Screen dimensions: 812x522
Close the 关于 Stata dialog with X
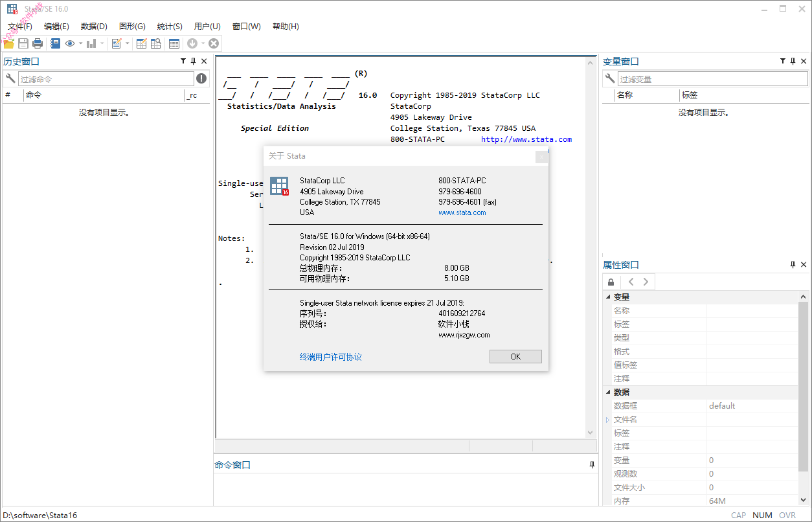(542, 156)
